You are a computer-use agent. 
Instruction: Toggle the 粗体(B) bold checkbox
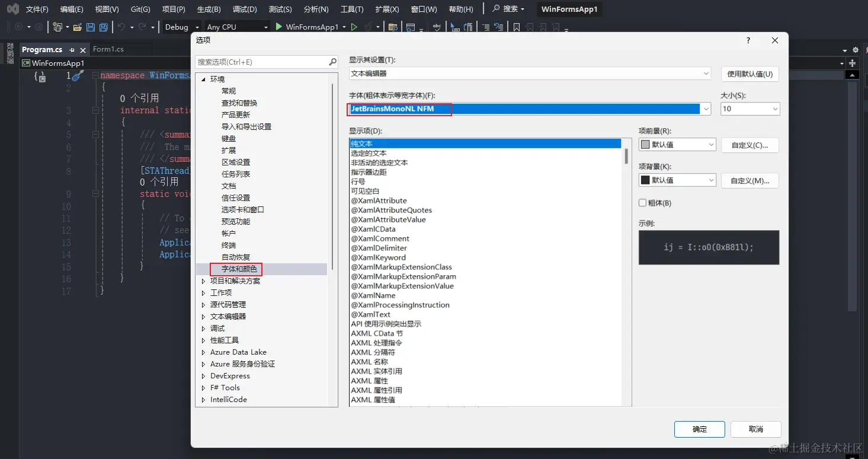click(643, 203)
